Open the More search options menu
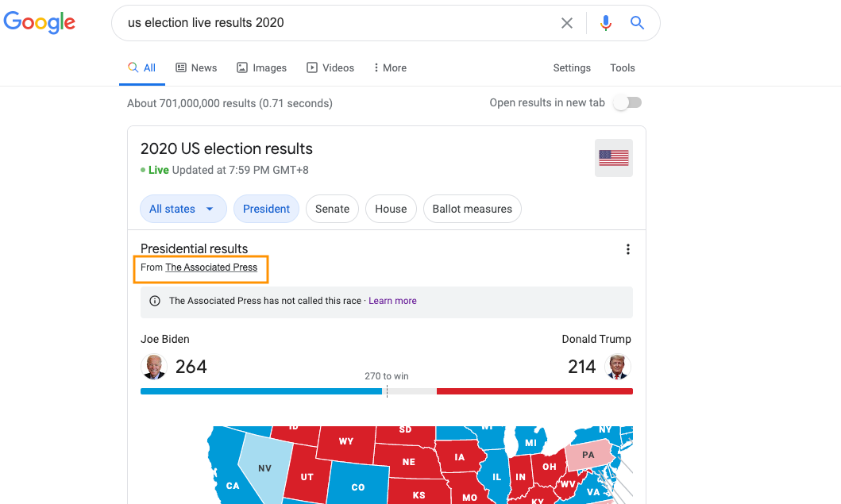Image resolution: width=841 pixels, height=504 pixels. (x=390, y=68)
